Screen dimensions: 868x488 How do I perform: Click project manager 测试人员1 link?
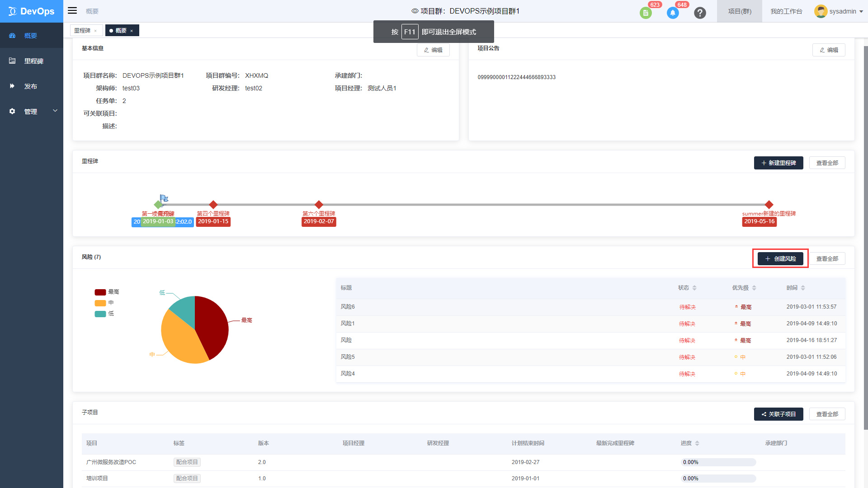pos(382,89)
